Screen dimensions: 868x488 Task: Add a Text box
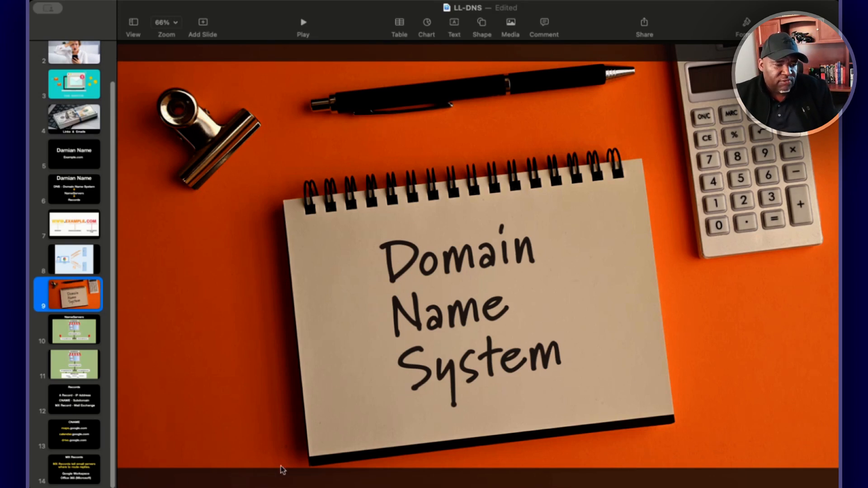pyautogui.click(x=454, y=27)
